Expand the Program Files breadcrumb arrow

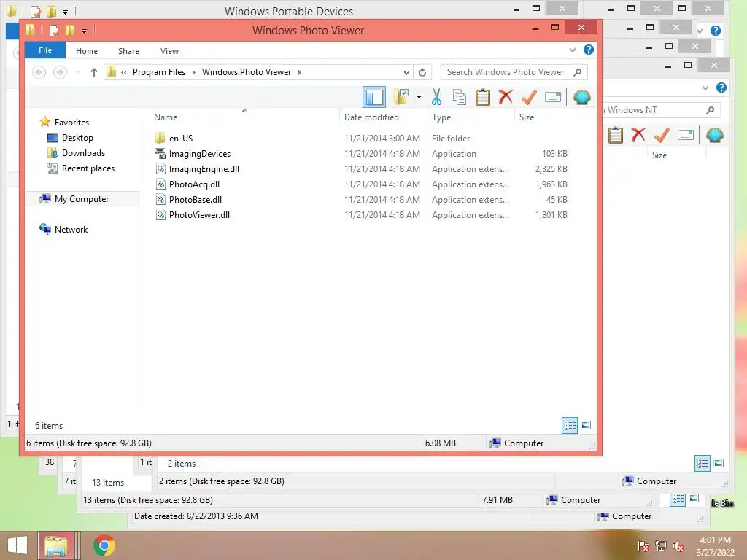(193, 72)
